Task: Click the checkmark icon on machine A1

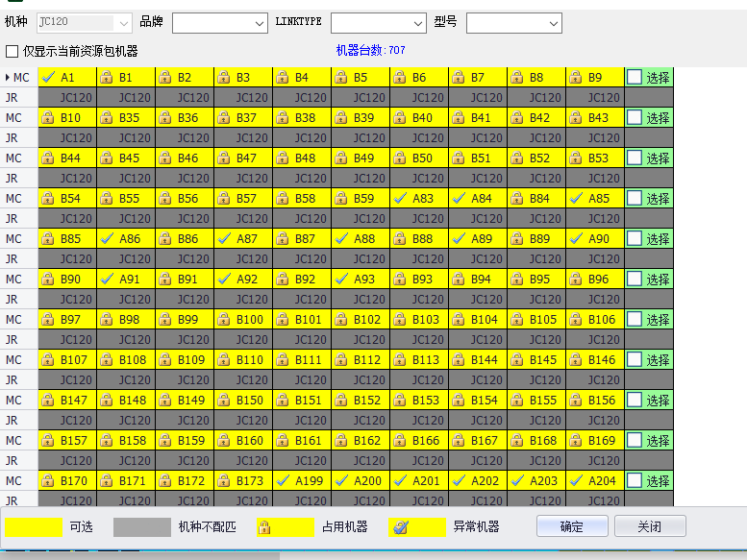Action: pos(47,78)
